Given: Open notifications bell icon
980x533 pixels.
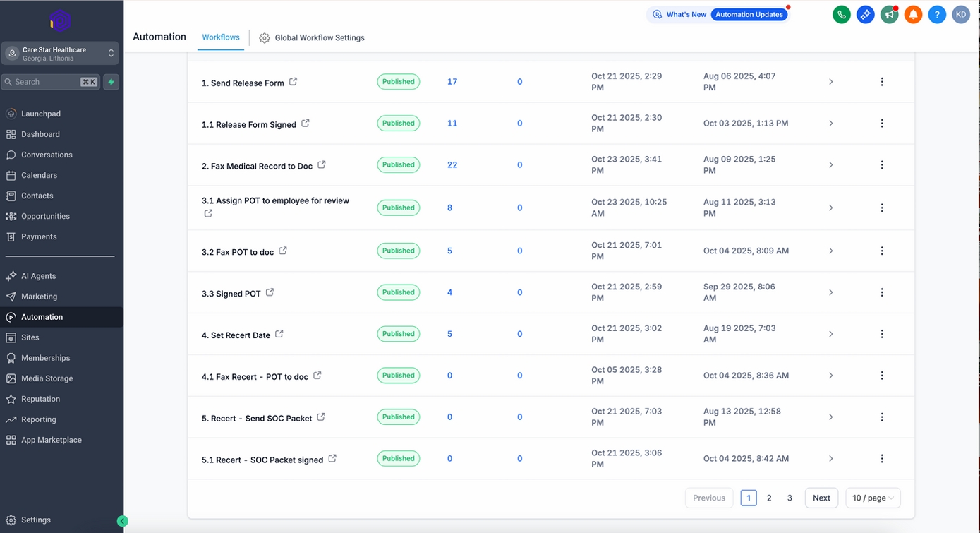Looking at the screenshot, I should [x=913, y=14].
